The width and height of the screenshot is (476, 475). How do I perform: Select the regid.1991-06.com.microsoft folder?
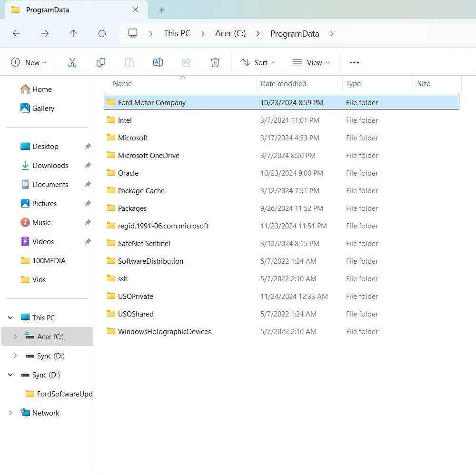click(x=281, y=226)
